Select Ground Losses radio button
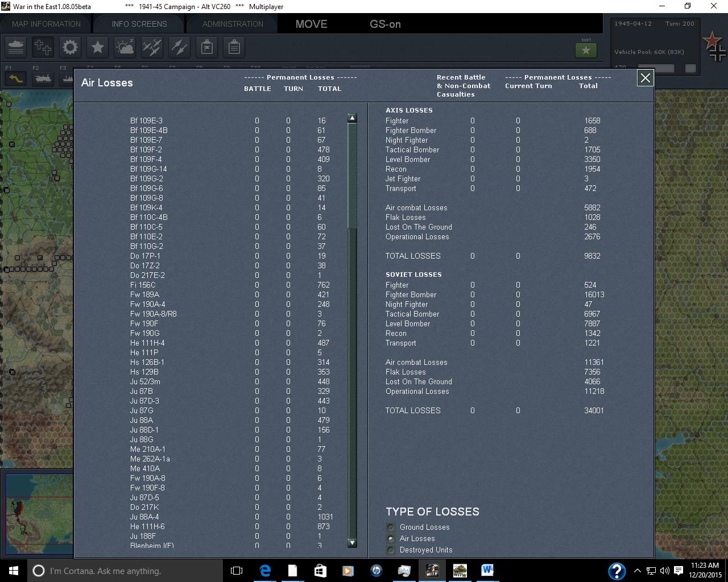This screenshot has width=728, height=582. [391, 527]
